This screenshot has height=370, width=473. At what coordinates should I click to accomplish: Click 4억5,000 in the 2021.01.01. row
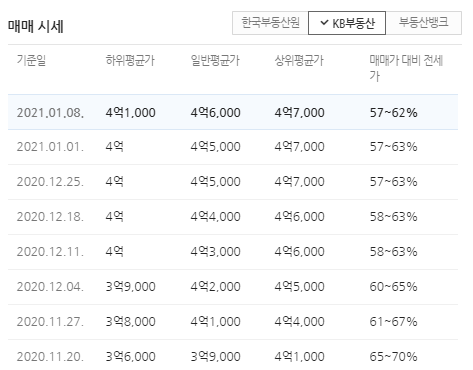pyautogui.click(x=215, y=147)
